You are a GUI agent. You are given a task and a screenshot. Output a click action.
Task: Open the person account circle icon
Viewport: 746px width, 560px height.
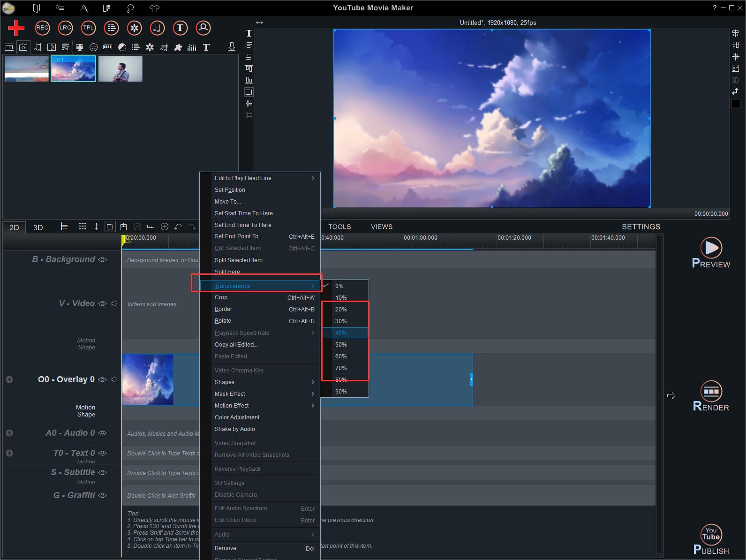click(203, 28)
